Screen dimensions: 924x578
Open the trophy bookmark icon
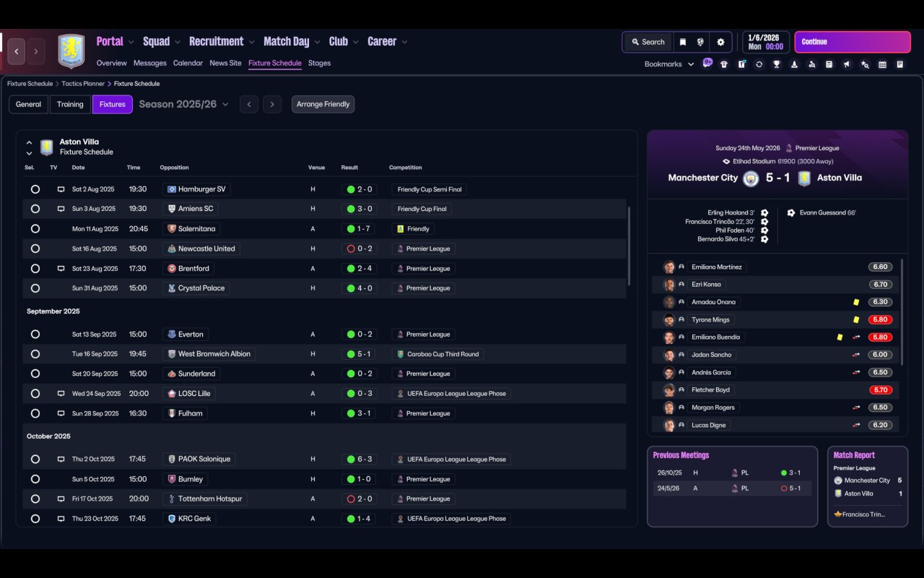[x=777, y=64]
